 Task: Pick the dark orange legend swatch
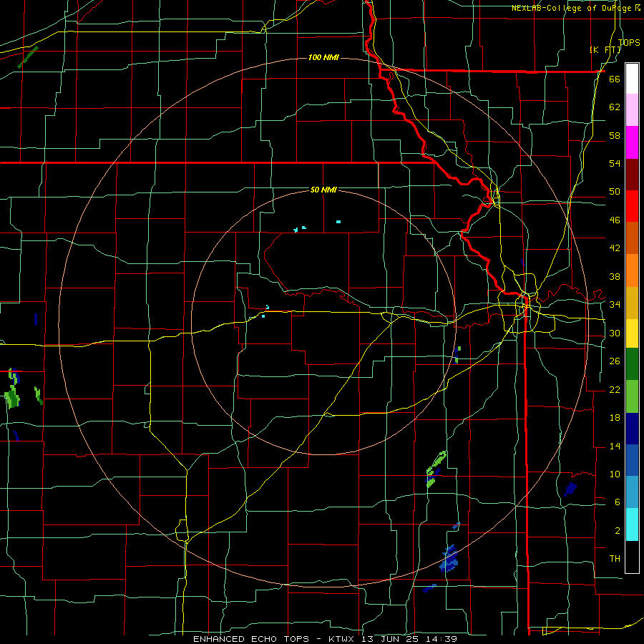point(632,238)
